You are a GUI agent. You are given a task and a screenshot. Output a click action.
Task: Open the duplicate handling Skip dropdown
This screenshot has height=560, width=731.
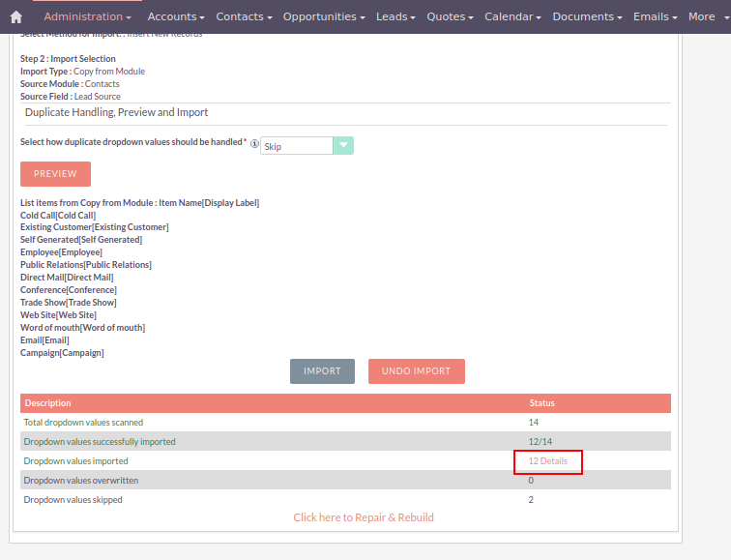point(307,145)
